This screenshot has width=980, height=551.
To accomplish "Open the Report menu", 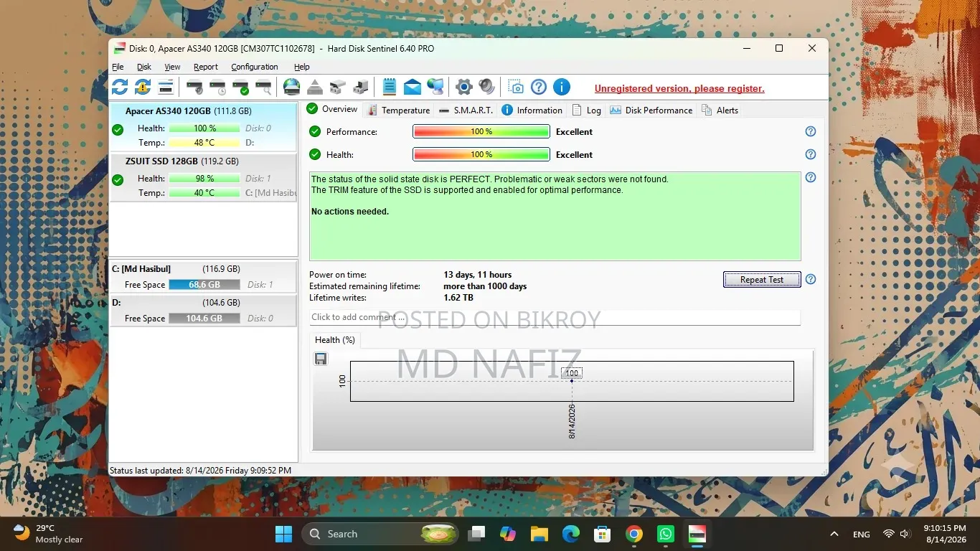I will (206, 67).
